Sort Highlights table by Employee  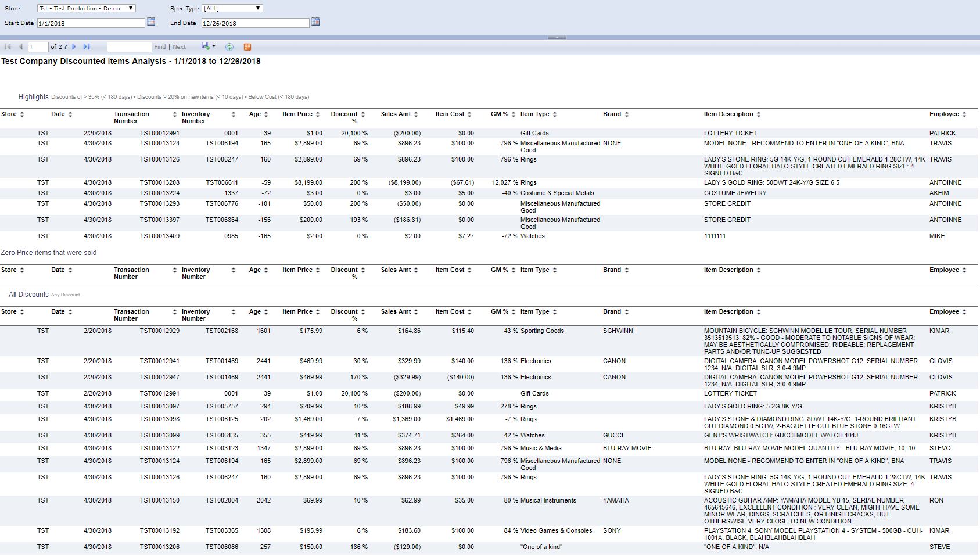click(964, 114)
